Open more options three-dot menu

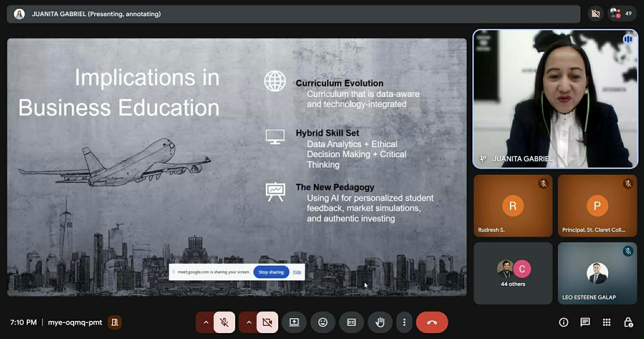coord(404,322)
